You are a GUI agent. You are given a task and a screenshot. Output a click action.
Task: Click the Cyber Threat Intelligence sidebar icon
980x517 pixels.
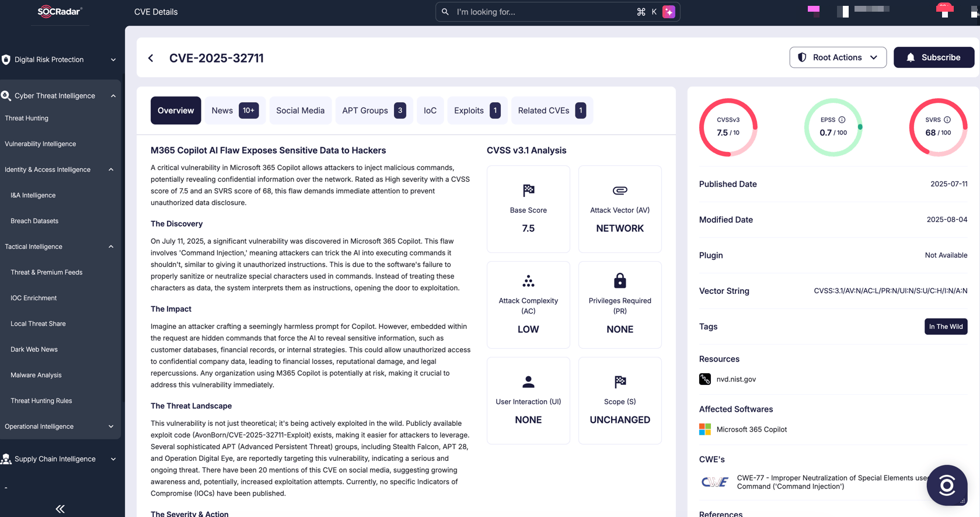pos(6,96)
